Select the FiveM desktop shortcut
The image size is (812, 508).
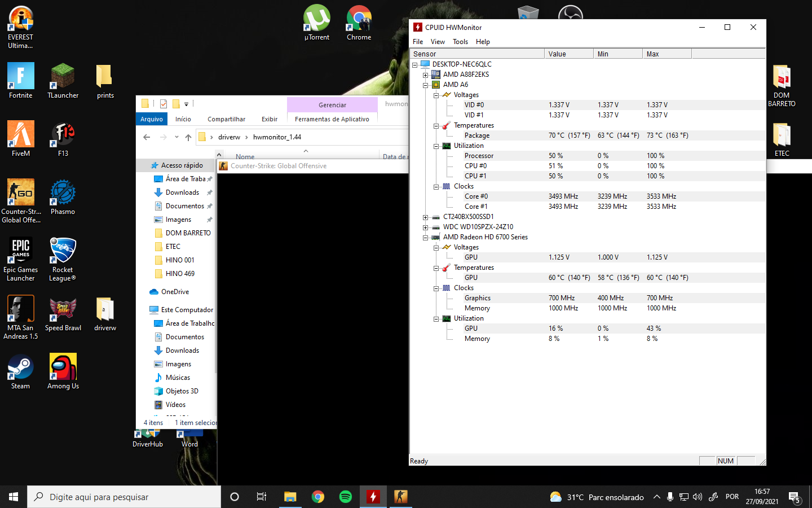click(21, 139)
